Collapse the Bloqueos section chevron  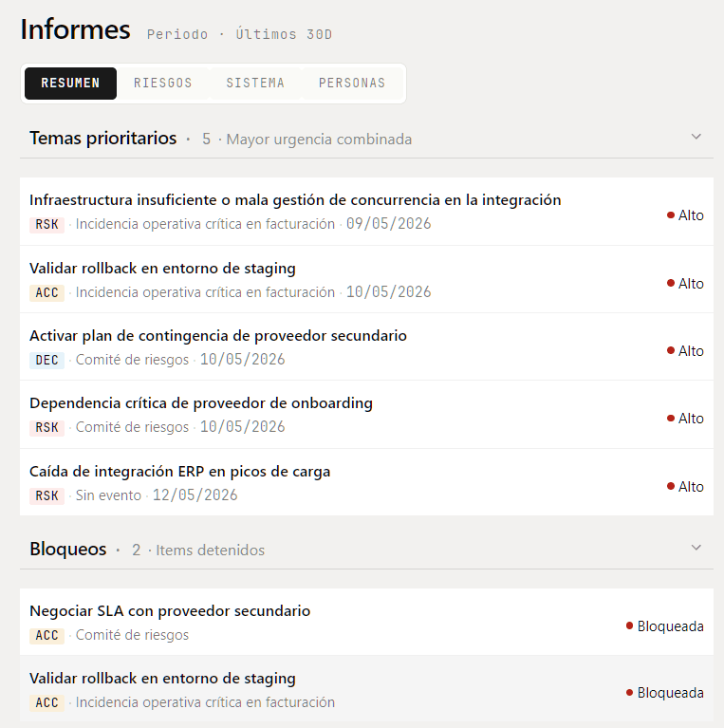tap(696, 548)
